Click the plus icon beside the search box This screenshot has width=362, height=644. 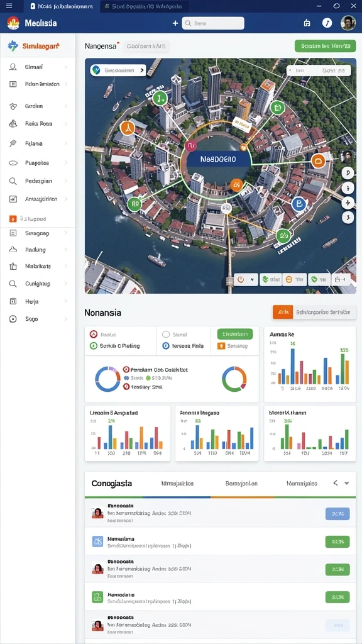pos(175,23)
